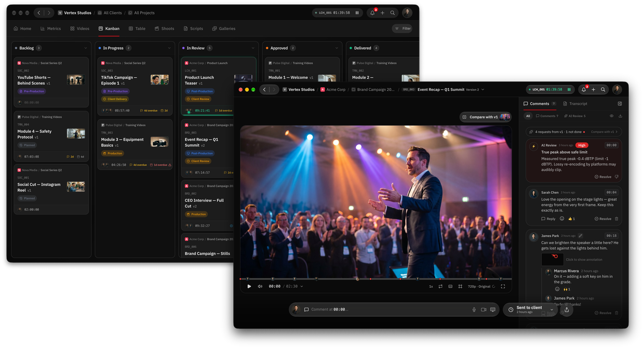The image size is (644, 349).
Task: Toggle loop playback icon in player
Action: pos(440,286)
